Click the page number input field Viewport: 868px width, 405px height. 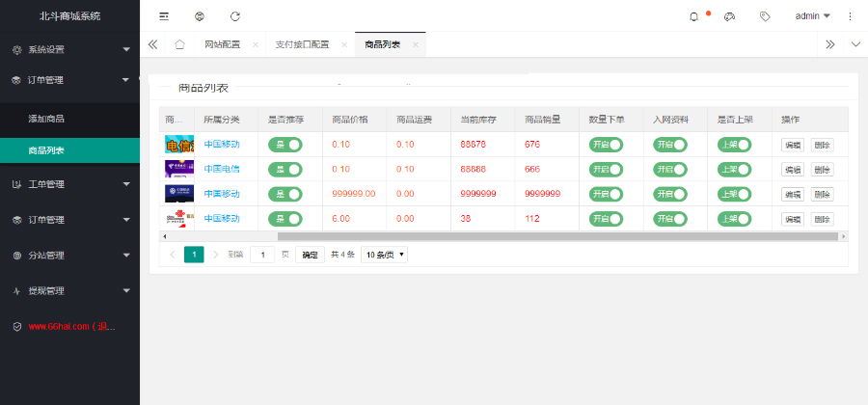pos(262,255)
